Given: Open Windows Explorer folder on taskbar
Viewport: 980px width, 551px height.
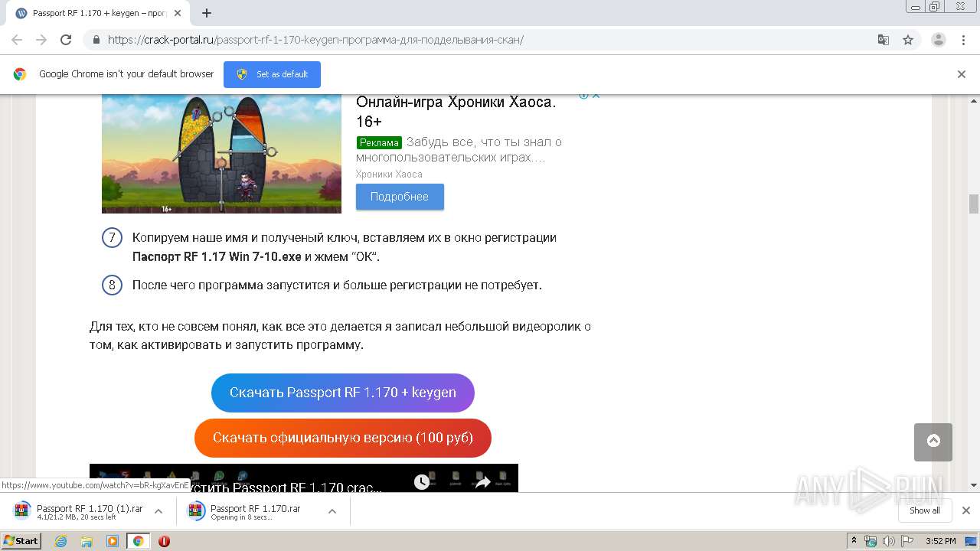Looking at the screenshot, I should pyautogui.click(x=87, y=541).
